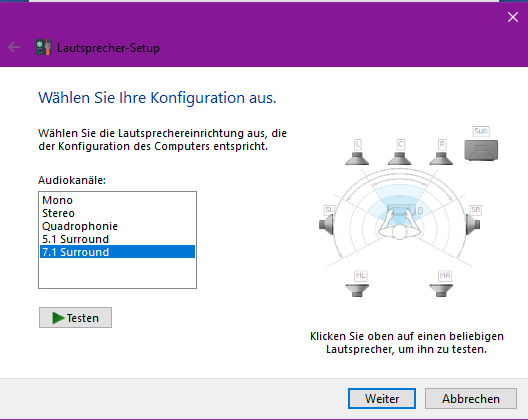Click the left front speaker (L) icon
The image size is (528, 420).
click(357, 158)
